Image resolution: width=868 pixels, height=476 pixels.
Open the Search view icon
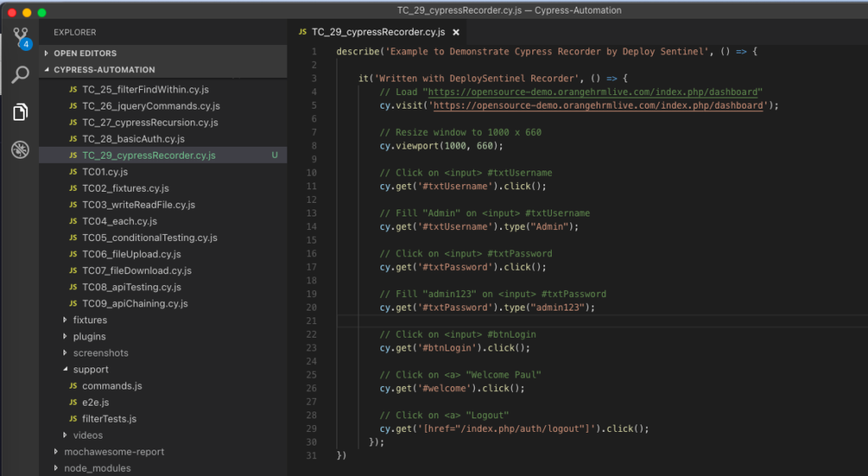coord(20,75)
